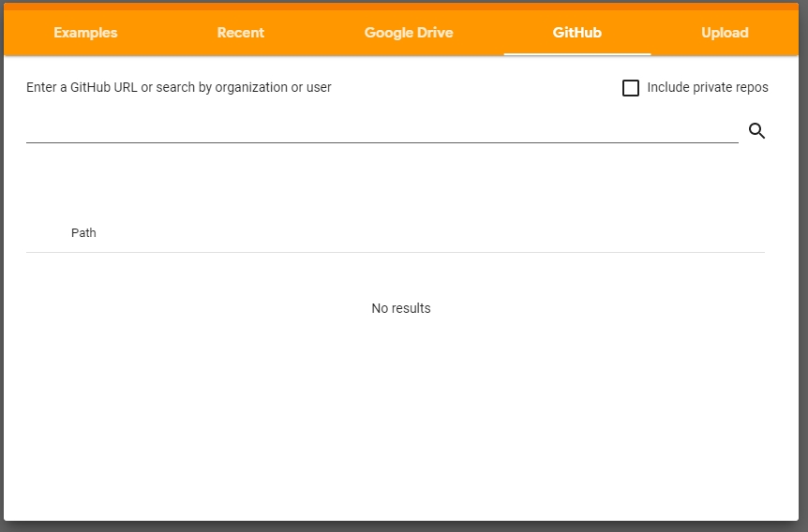This screenshot has height=532, width=808.
Task: Click empty results area under 'No results'
Action: [401, 412]
